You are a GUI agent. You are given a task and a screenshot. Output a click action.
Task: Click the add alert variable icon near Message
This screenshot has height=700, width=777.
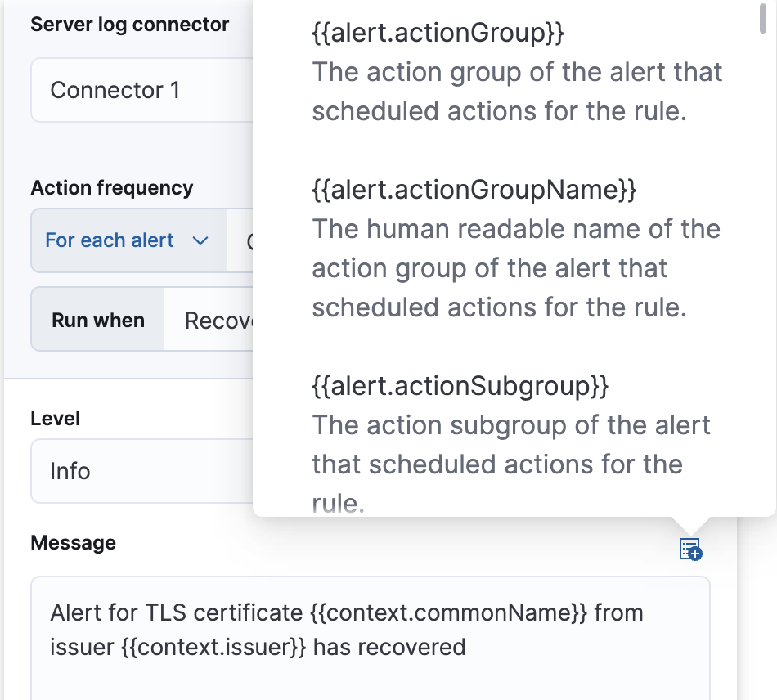coord(689,550)
